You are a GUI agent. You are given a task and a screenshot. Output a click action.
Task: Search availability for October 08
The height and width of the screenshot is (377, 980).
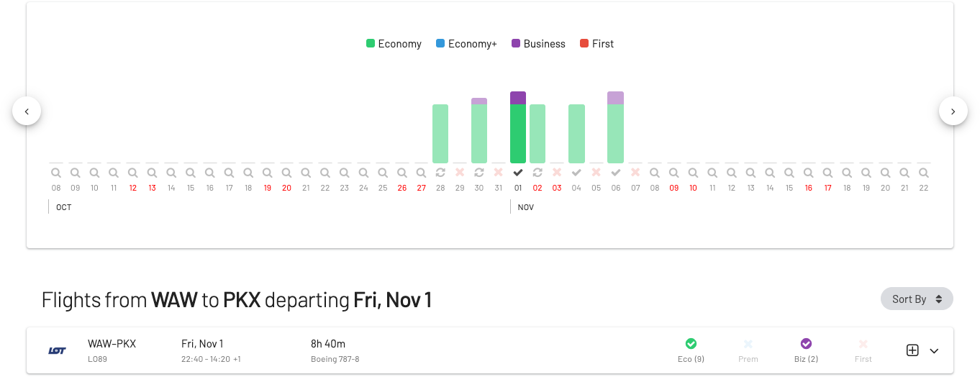[x=56, y=173]
